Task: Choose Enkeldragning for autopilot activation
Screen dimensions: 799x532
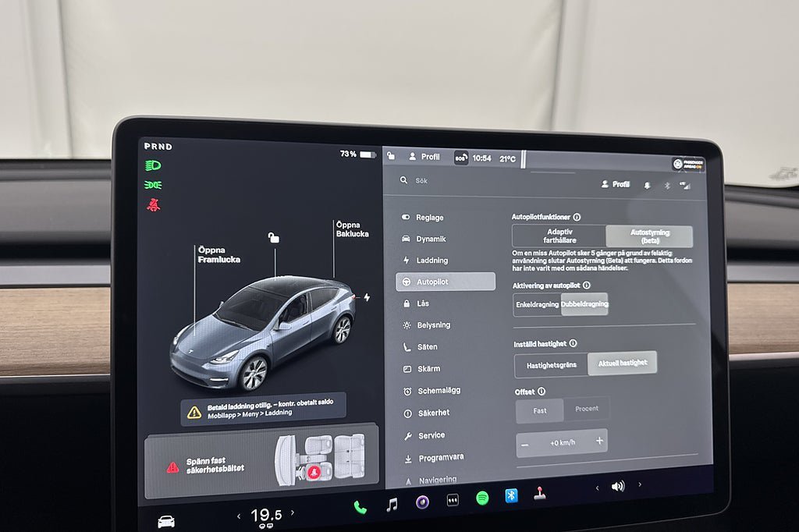Action: (x=538, y=304)
